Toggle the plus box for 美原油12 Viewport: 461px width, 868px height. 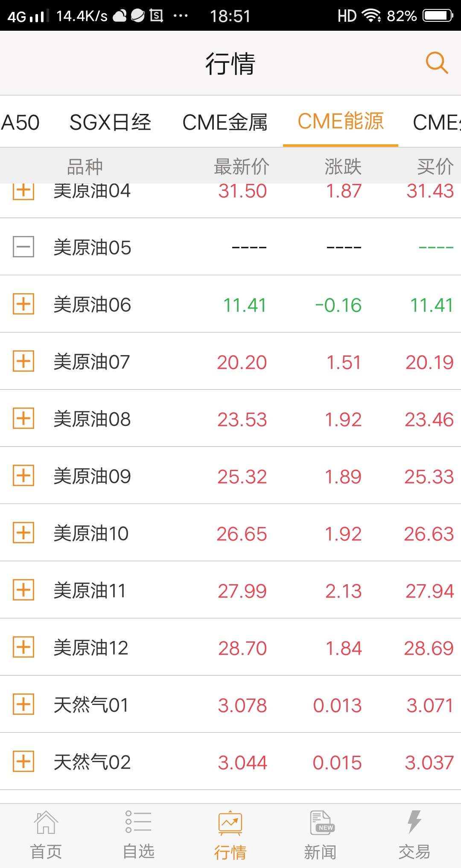tap(23, 647)
